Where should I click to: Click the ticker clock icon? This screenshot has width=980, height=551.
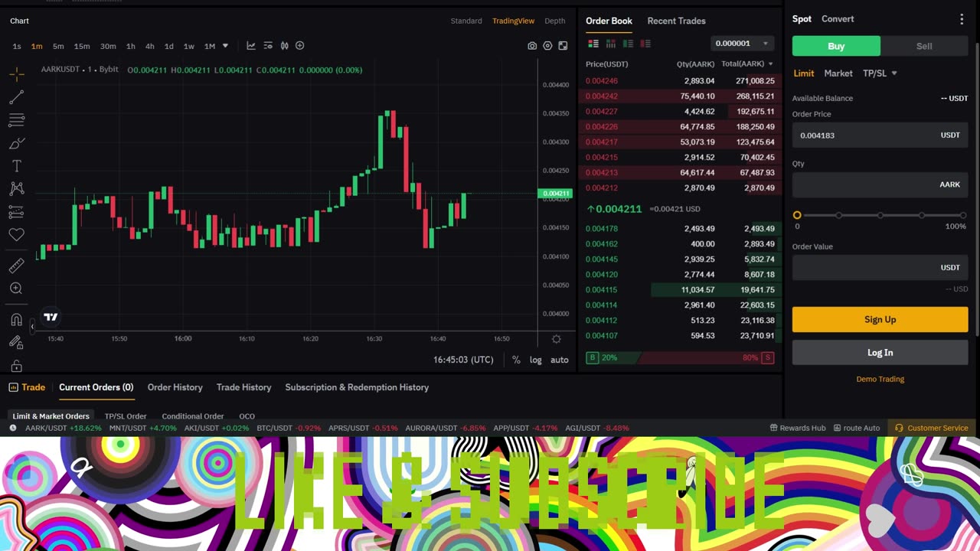click(13, 428)
